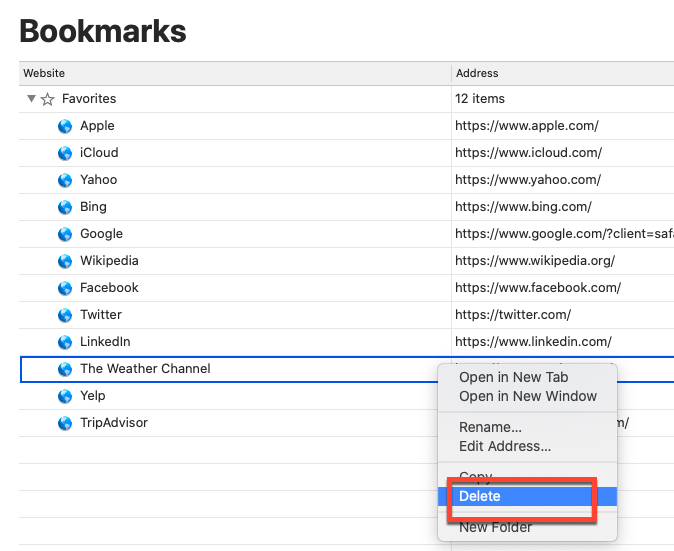
Task: Click the globe icon next to Wikipedia
Action: (x=65, y=261)
